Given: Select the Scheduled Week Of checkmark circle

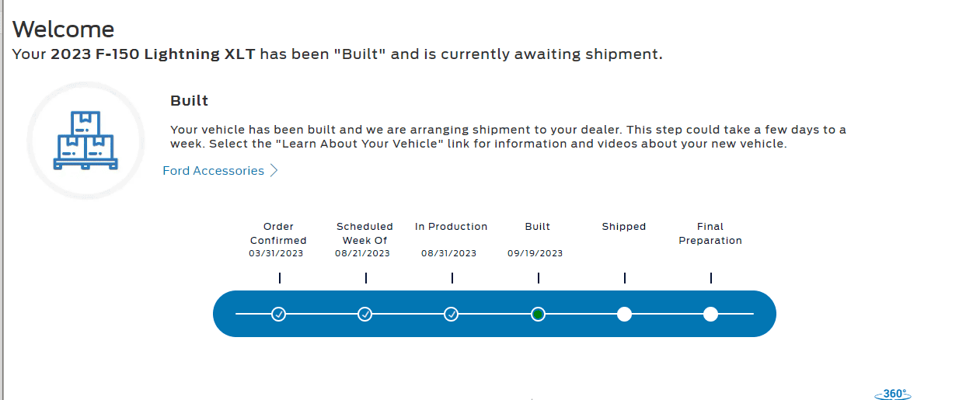Looking at the screenshot, I should tap(365, 314).
